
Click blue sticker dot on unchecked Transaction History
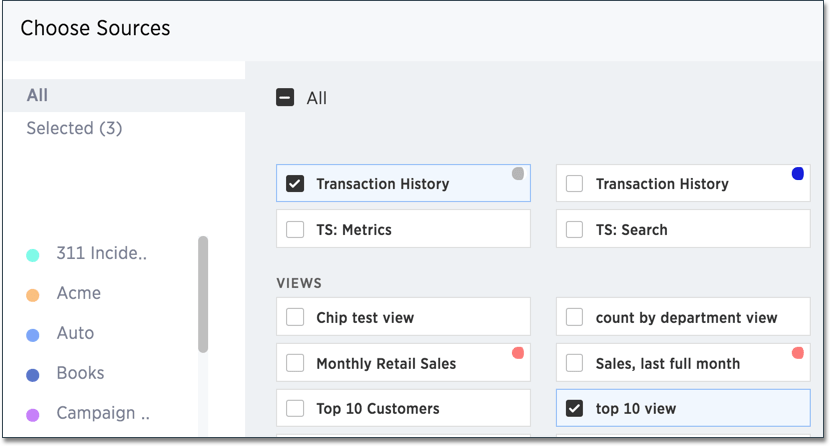coord(797,174)
